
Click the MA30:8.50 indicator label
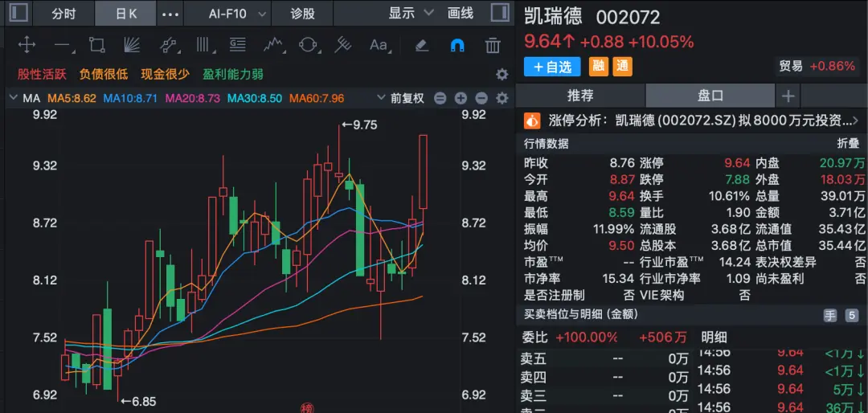[x=256, y=99]
